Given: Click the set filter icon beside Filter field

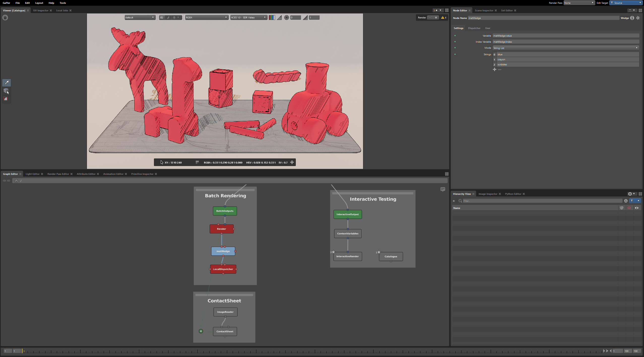Looking at the screenshot, I should point(626,201).
